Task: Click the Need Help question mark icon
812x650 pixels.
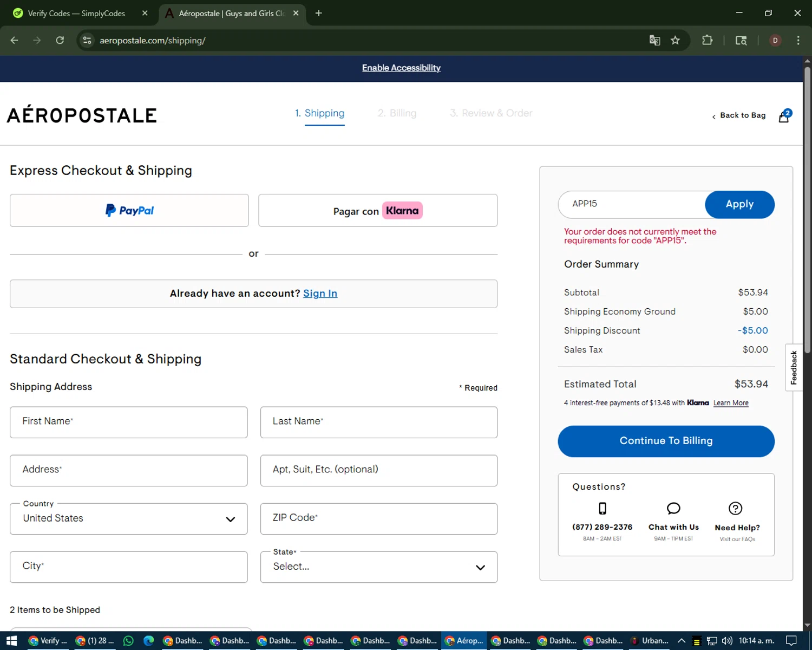Action: [x=735, y=508]
